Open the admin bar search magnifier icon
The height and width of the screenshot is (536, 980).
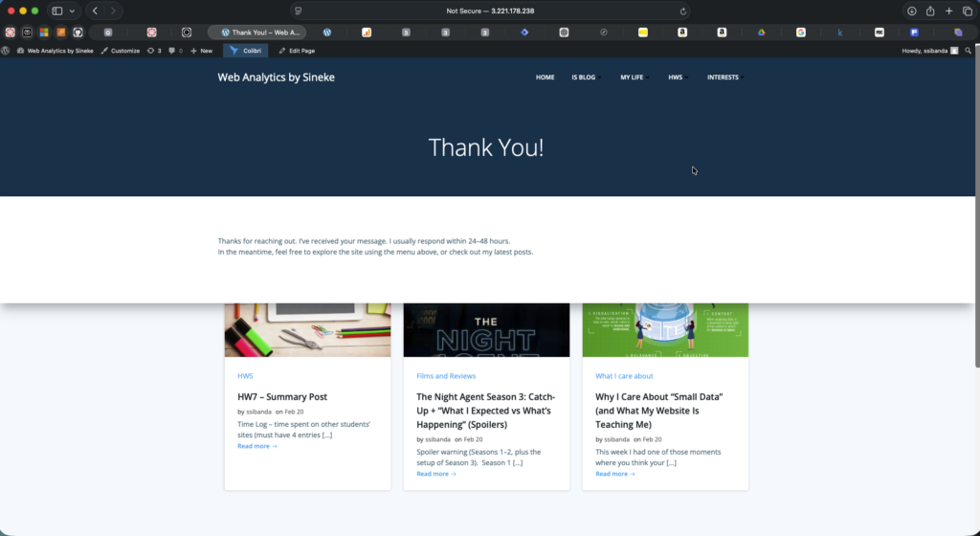pyautogui.click(x=969, y=51)
